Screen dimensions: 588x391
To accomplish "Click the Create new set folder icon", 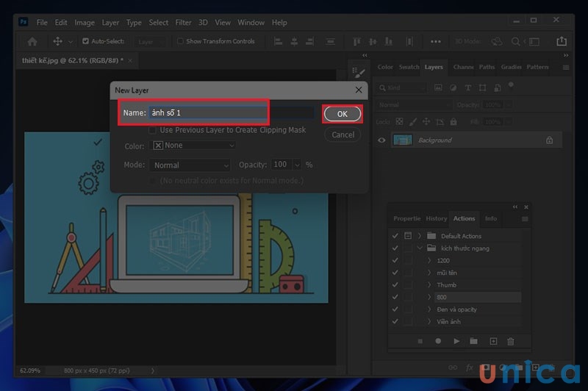I will [x=474, y=341].
